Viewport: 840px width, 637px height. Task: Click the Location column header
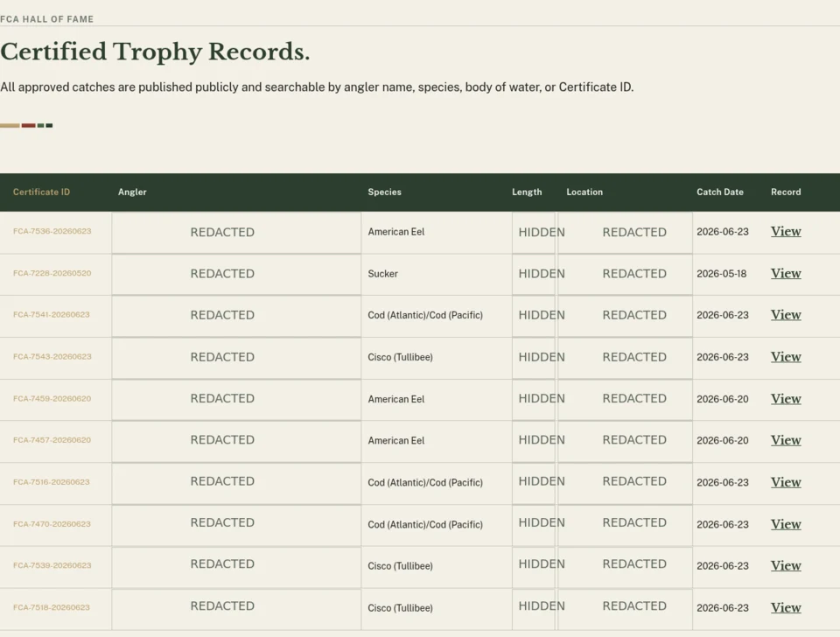pyautogui.click(x=584, y=192)
